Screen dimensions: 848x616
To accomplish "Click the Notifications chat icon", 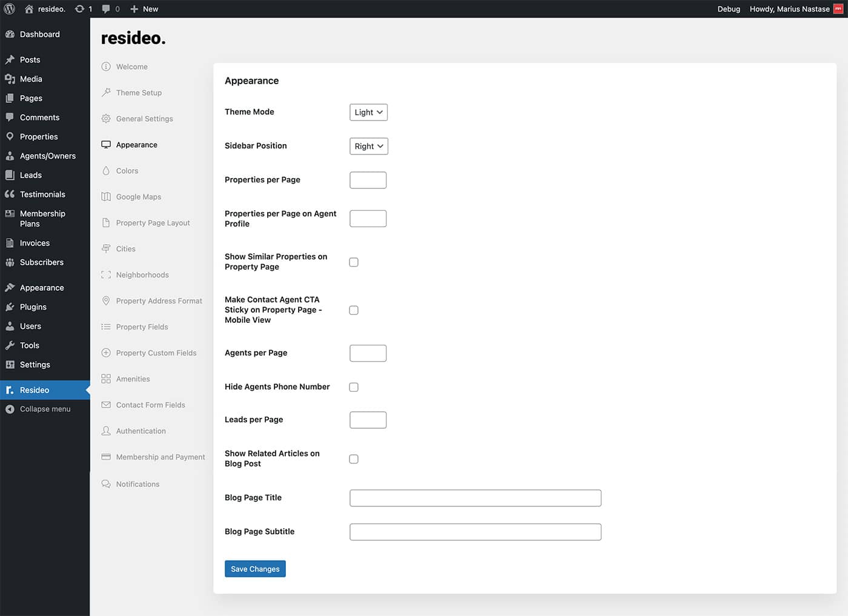I will (x=106, y=484).
